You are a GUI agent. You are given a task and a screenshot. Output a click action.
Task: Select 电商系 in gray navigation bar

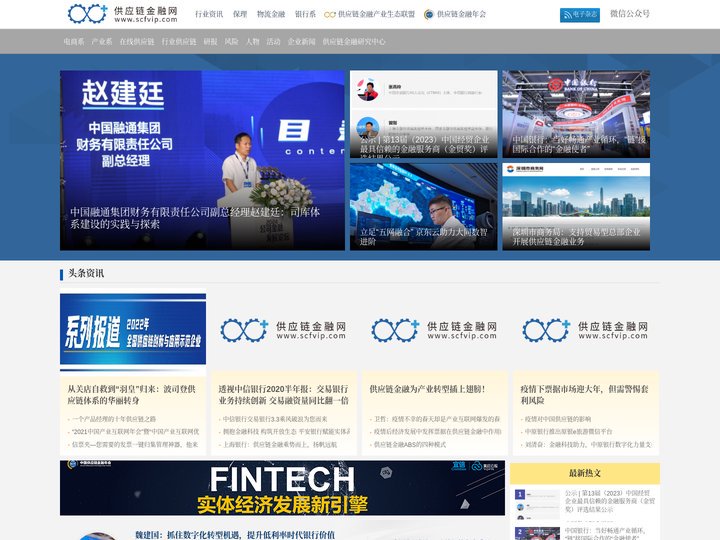coord(74,41)
